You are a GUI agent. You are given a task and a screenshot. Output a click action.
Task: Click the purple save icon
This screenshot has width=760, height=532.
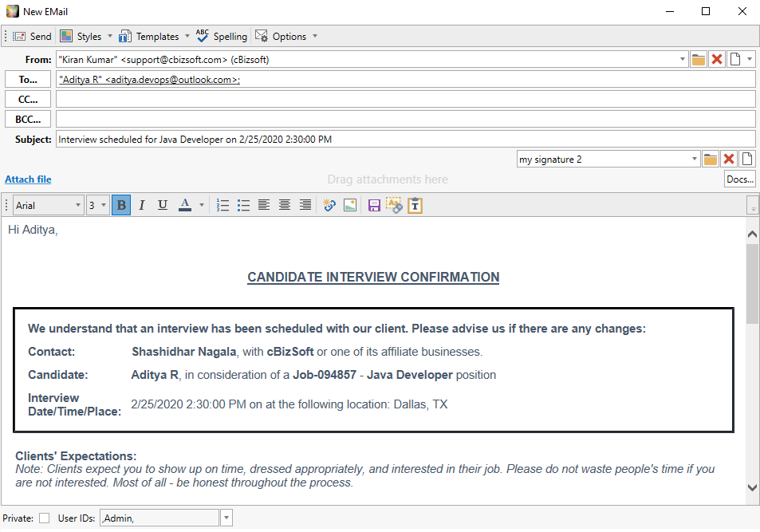[x=374, y=205]
